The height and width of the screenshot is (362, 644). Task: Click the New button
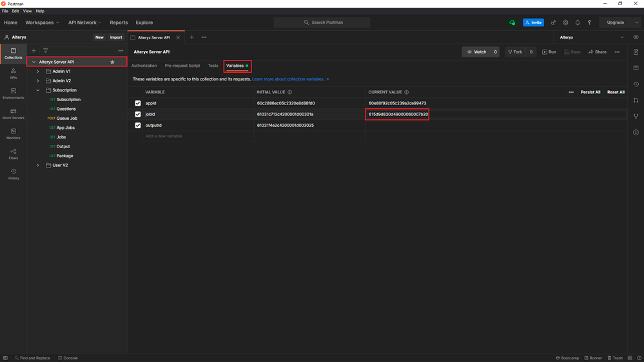point(99,37)
